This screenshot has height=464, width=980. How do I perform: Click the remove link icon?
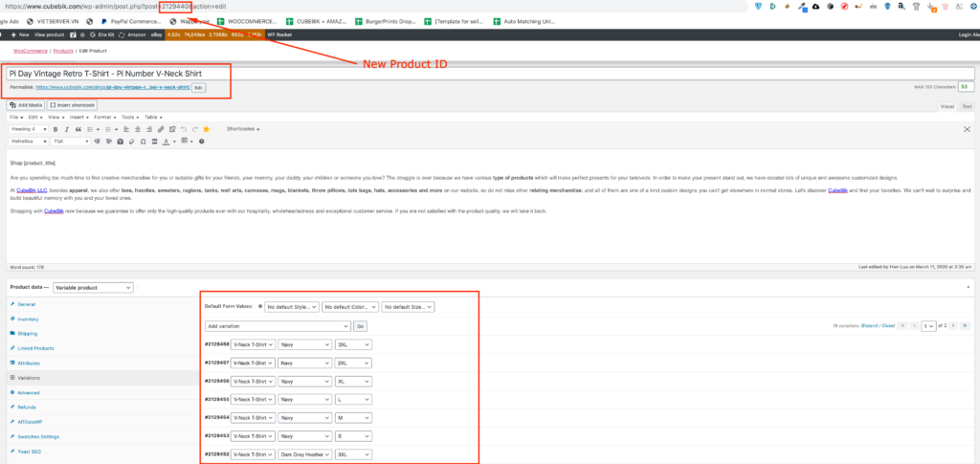pos(172,129)
